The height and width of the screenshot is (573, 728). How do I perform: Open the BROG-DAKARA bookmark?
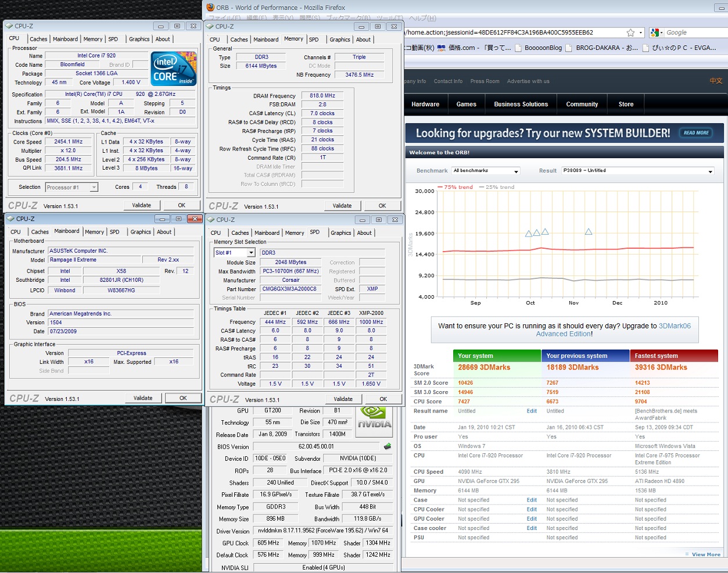[x=602, y=48]
